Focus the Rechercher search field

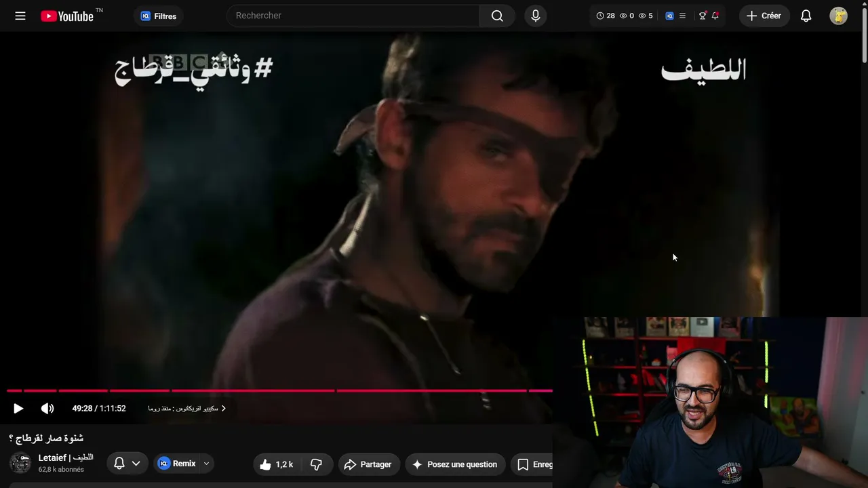353,16
